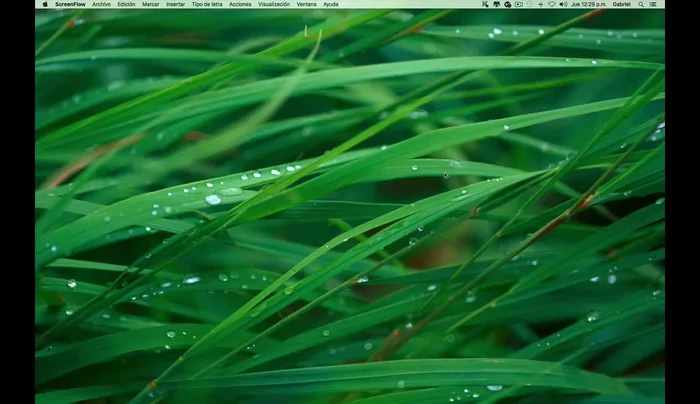700x404 pixels.
Task: Click the K-shaped status icon
Action: tap(485, 4)
